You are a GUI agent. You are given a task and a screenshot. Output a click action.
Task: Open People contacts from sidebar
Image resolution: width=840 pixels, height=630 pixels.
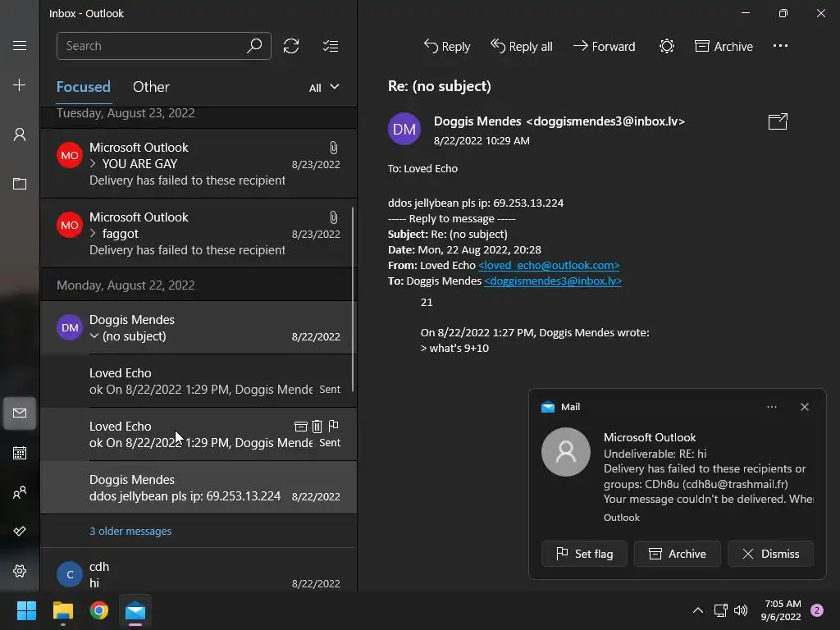tap(20, 492)
